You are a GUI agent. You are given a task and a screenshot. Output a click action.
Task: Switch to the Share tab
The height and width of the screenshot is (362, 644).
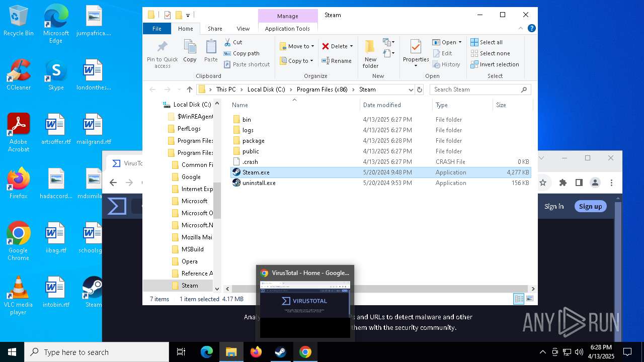(215, 29)
